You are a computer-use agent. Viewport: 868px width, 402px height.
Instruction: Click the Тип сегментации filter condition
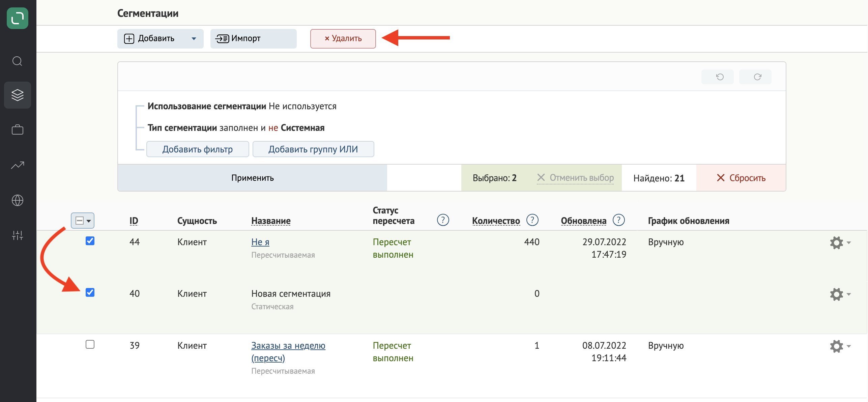point(236,128)
